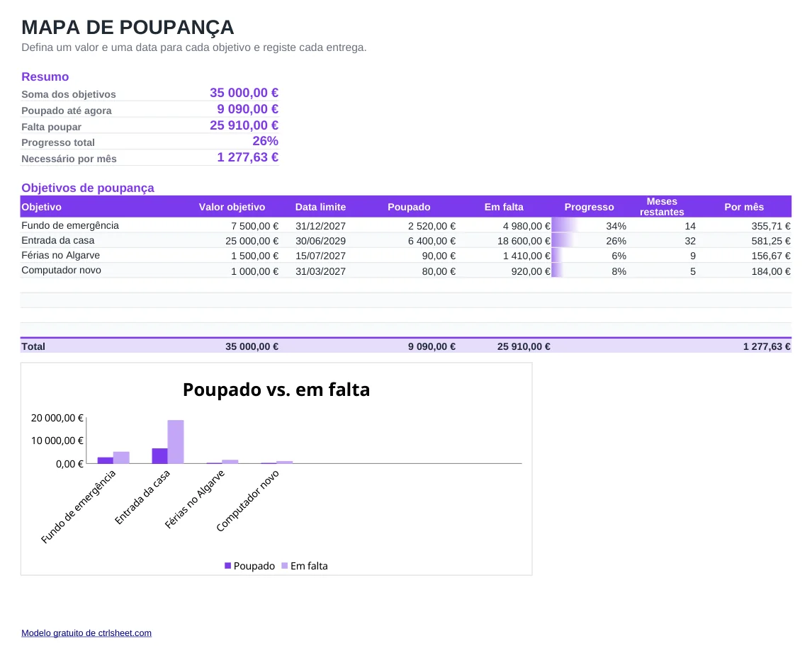Click the 'Meses restantes' column header
This screenshot has height=658, width=812.
coord(662,207)
